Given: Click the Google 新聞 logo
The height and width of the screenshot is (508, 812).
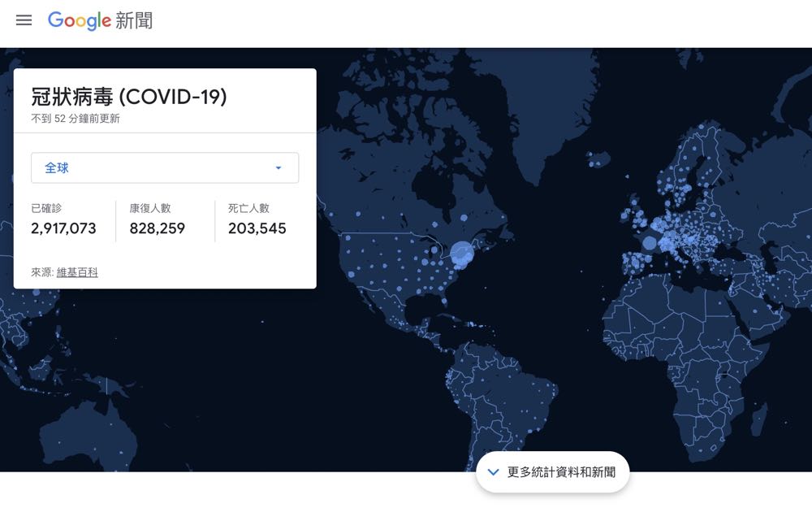Looking at the screenshot, I should pos(100,20).
